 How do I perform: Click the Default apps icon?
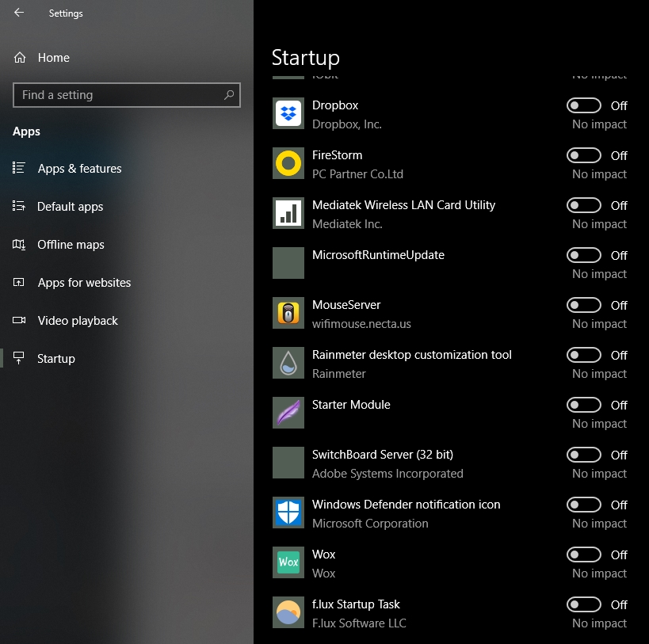[x=19, y=206]
